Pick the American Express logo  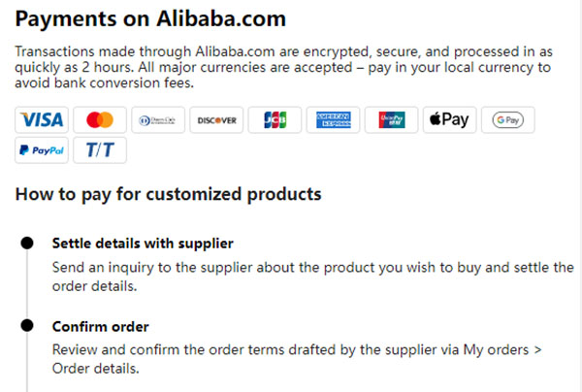333,120
